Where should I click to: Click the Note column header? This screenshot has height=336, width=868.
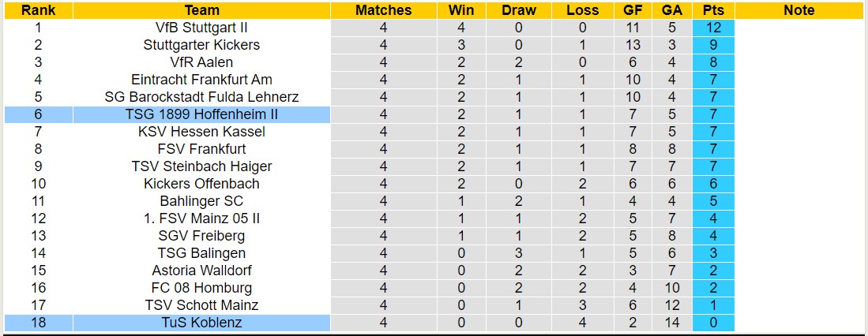tap(799, 10)
